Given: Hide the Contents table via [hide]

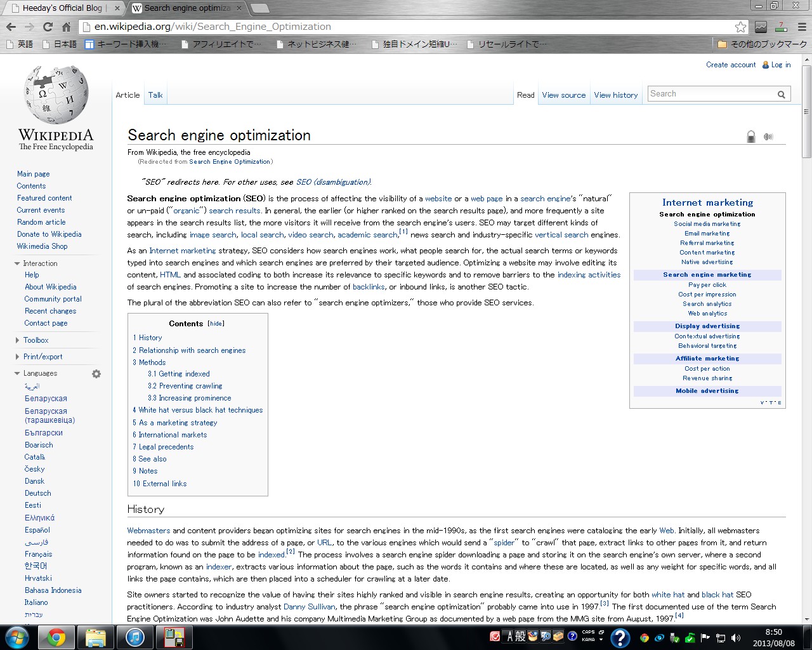Looking at the screenshot, I should 216,324.
